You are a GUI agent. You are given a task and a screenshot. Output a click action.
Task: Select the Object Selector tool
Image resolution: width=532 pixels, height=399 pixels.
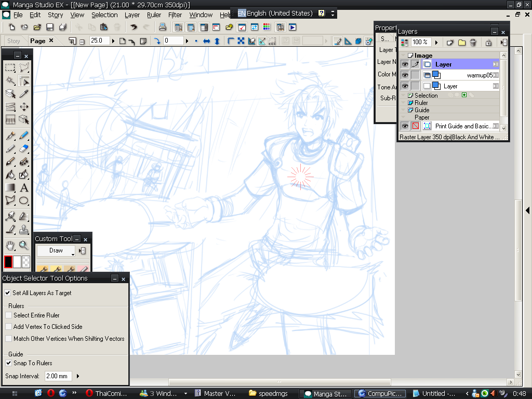click(24, 81)
